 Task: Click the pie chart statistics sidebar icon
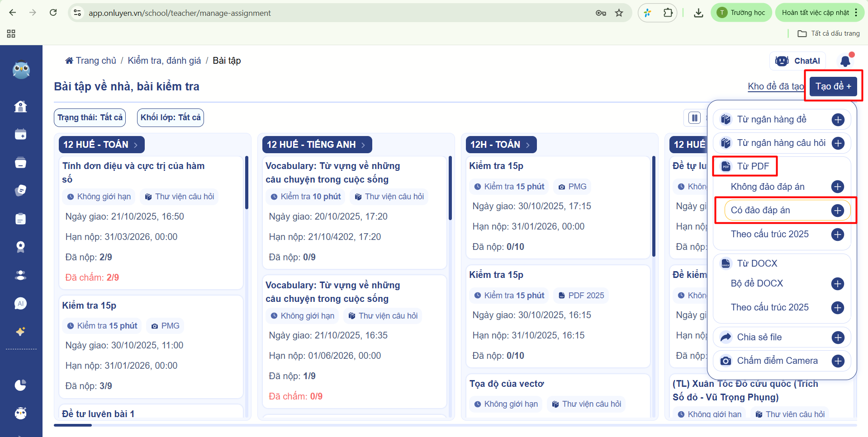(20, 385)
